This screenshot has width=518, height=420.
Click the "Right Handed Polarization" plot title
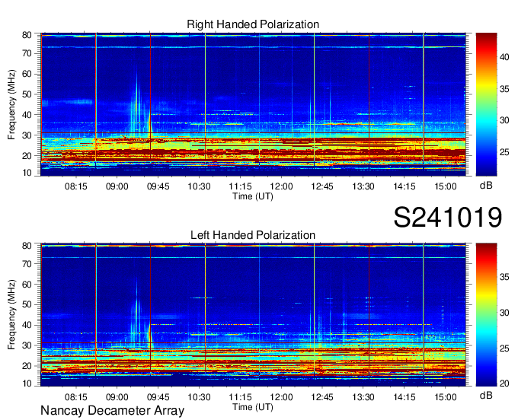(x=253, y=24)
